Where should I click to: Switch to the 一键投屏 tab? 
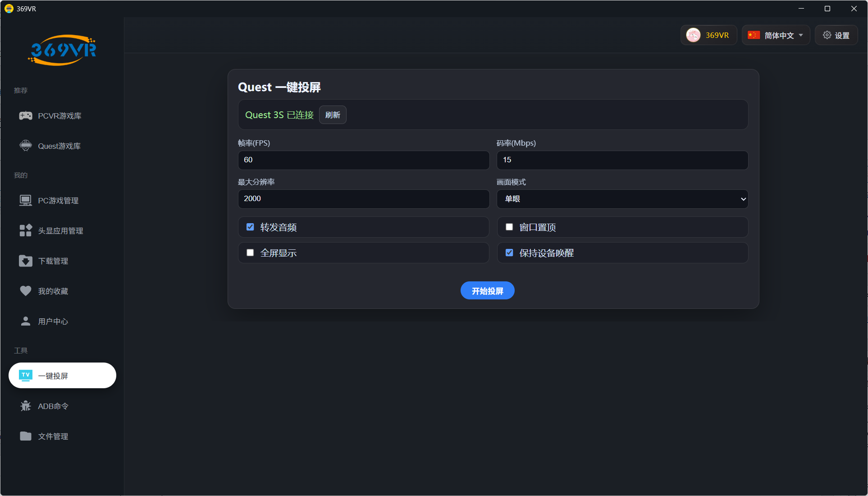click(62, 375)
